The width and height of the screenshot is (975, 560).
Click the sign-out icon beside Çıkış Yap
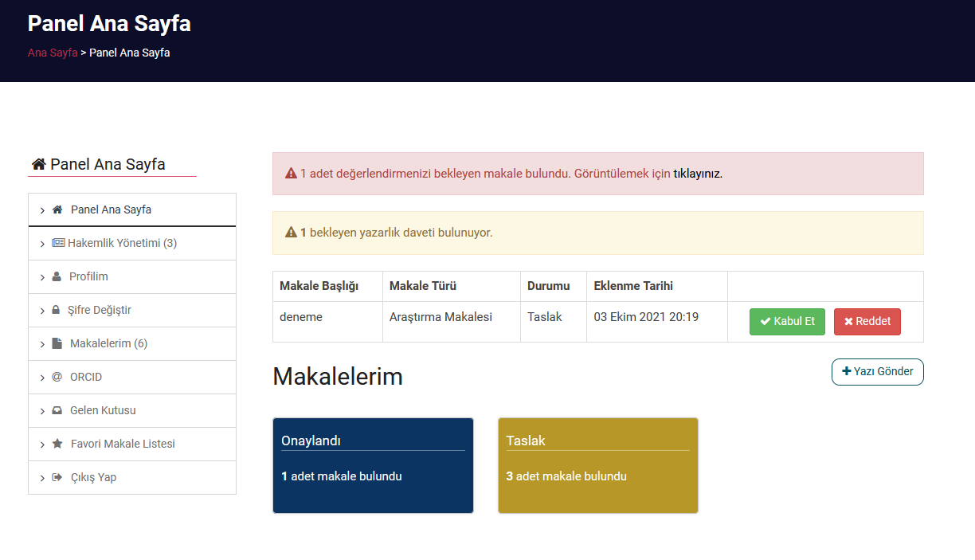tap(57, 477)
